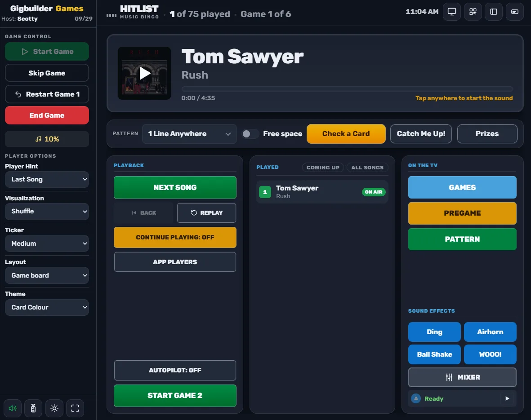Play the Ball Shake sound effect
The width and height of the screenshot is (531, 420).
[434, 354]
